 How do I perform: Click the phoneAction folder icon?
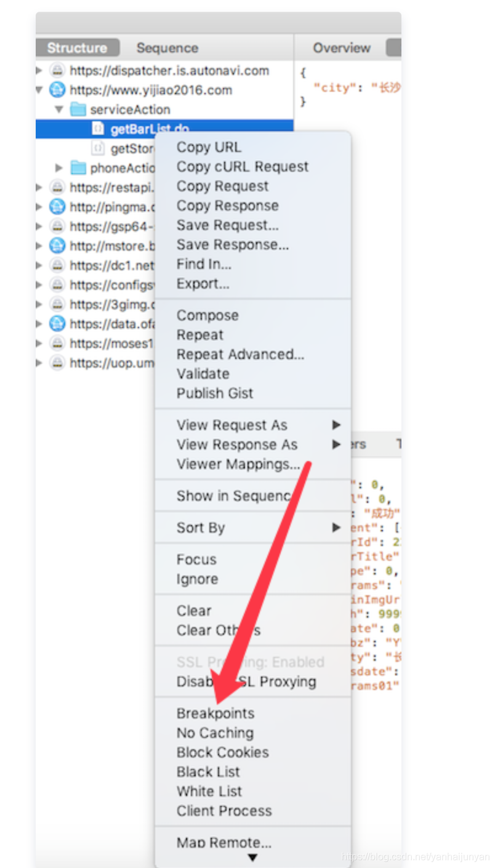[78, 168]
